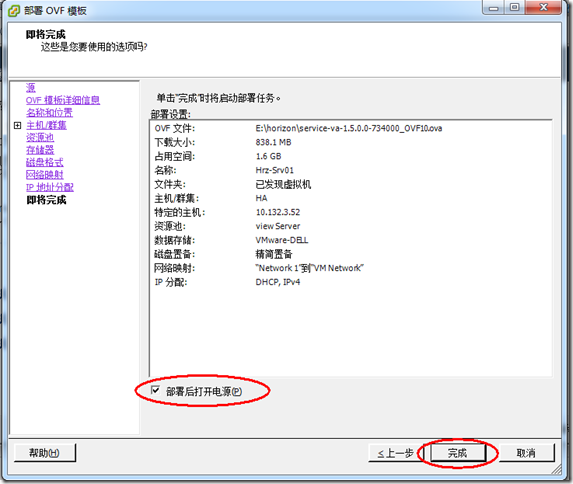
Task: Click the IP 分配 label
Action: pos(171,282)
